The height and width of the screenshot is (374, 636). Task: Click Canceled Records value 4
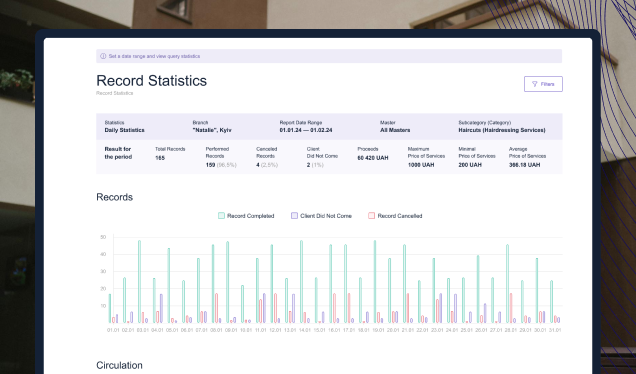point(258,165)
